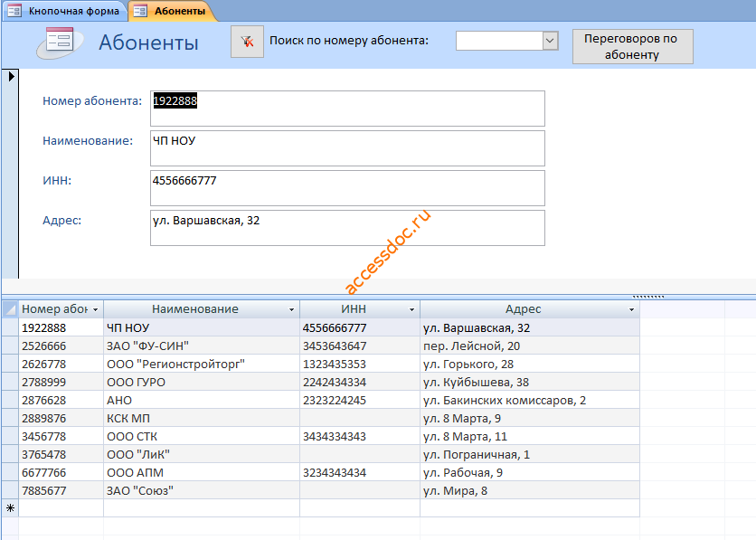Select address ул. Горького, 28
This screenshot has width=756, height=540.
[x=530, y=364]
